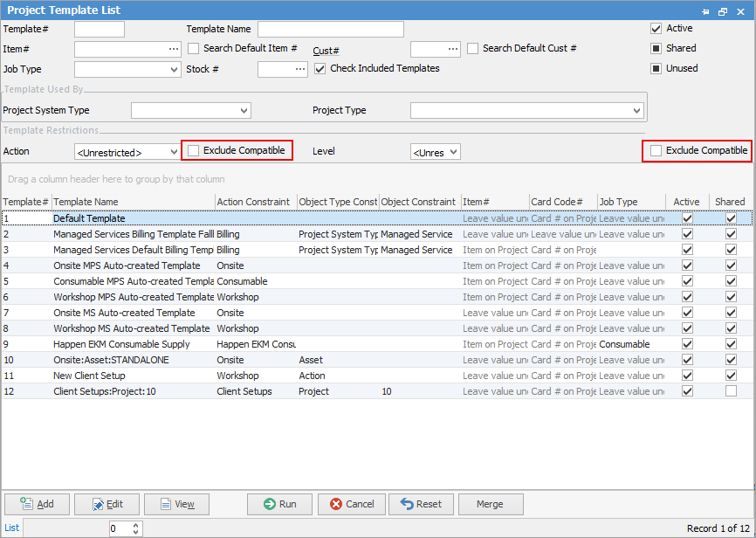Image resolution: width=756 pixels, height=538 pixels.
Task: Enable Search Default Item # checkbox
Action: point(193,48)
